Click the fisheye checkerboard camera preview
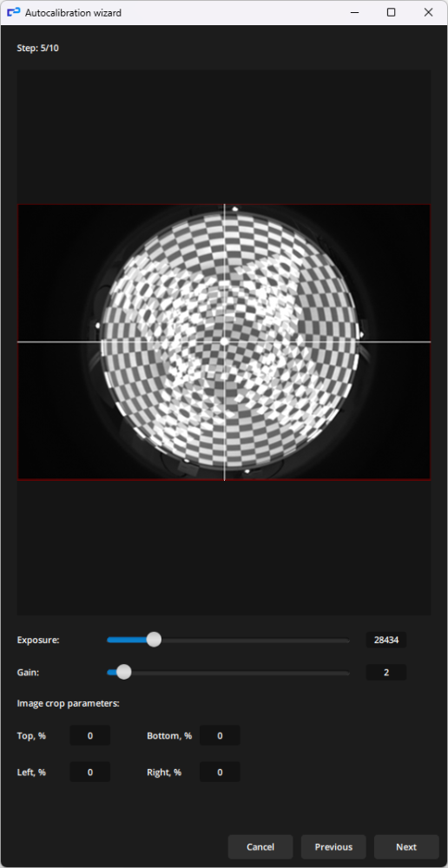Viewport: 448px width, 868px height. [224, 341]
